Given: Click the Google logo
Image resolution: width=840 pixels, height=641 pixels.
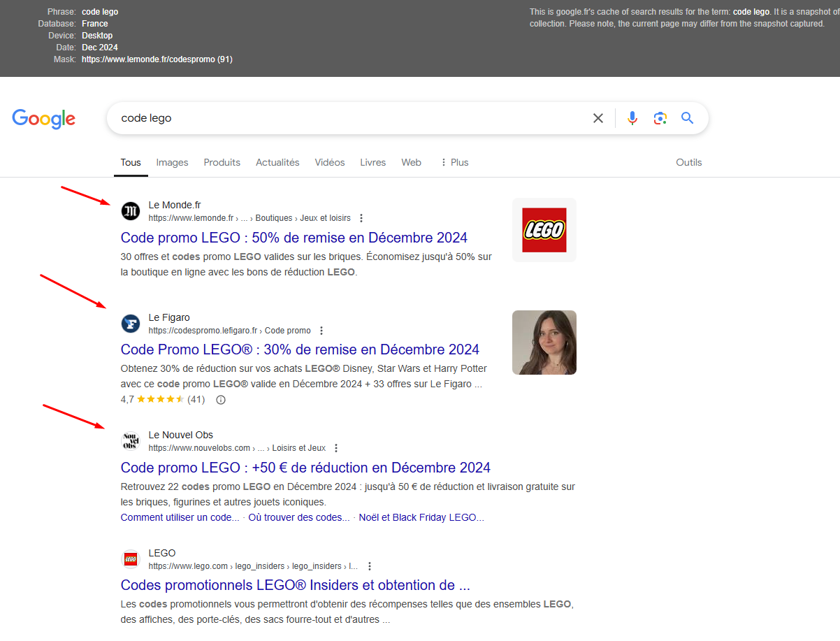Looking at the screenshot, I should 43,119.
